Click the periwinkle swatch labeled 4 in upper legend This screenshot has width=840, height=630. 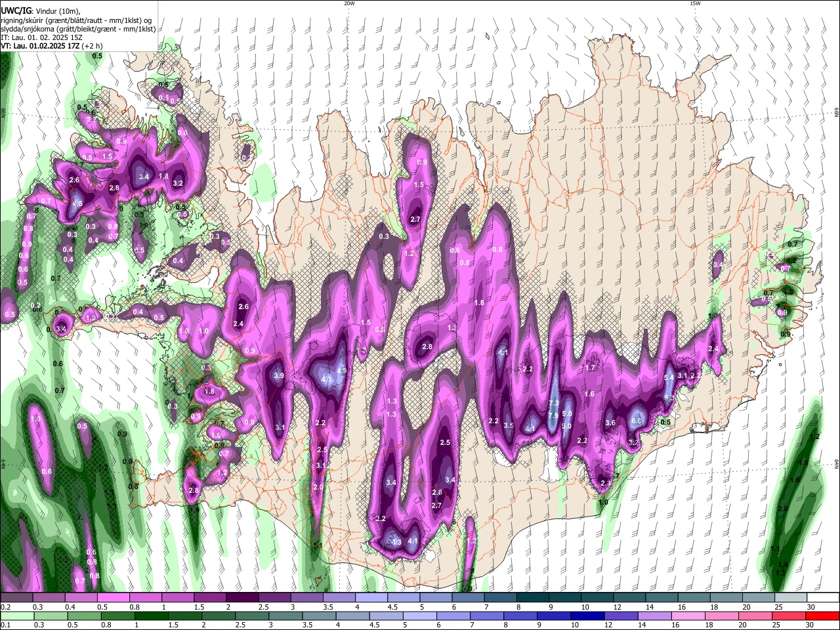371,598
